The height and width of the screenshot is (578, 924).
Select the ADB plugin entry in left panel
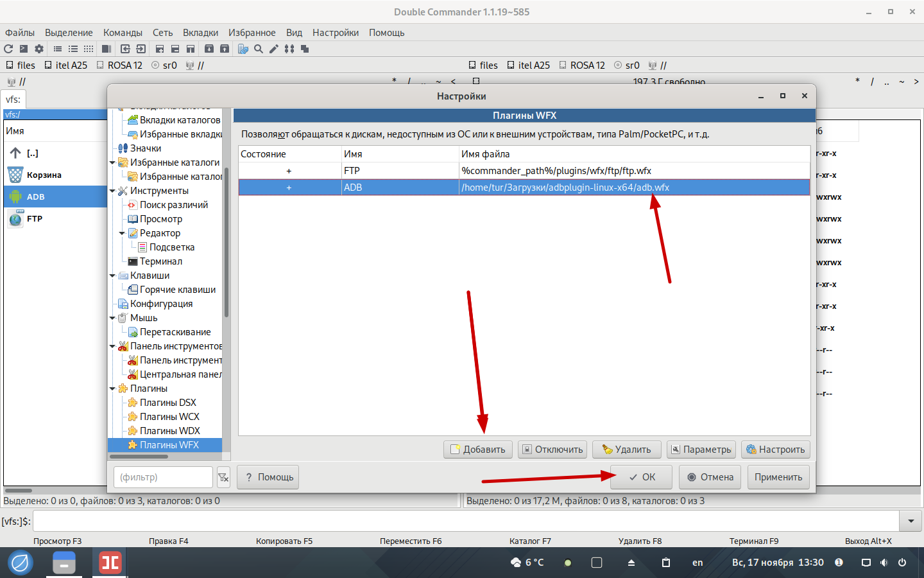click(55, 197)
